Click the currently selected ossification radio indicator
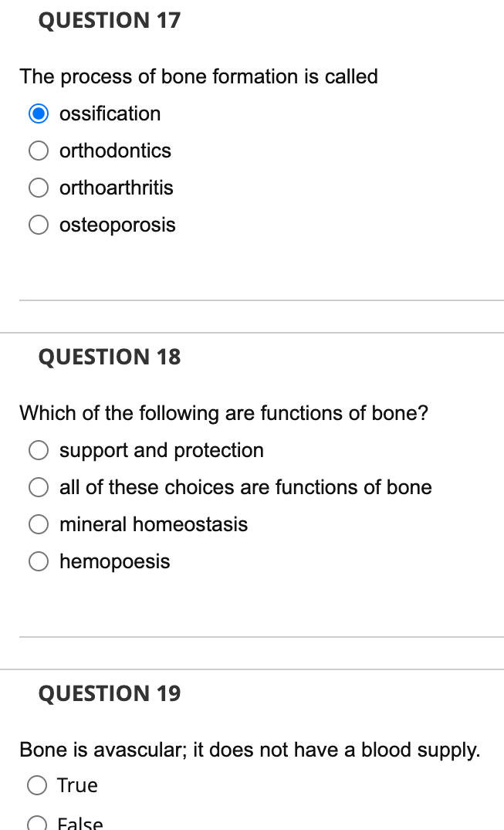 pos(39,113)
